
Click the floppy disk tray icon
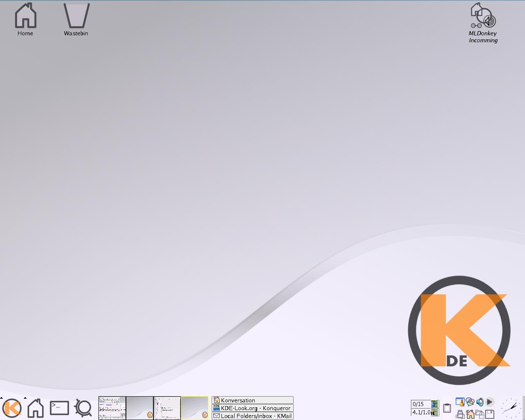click(x=490, y=414)
